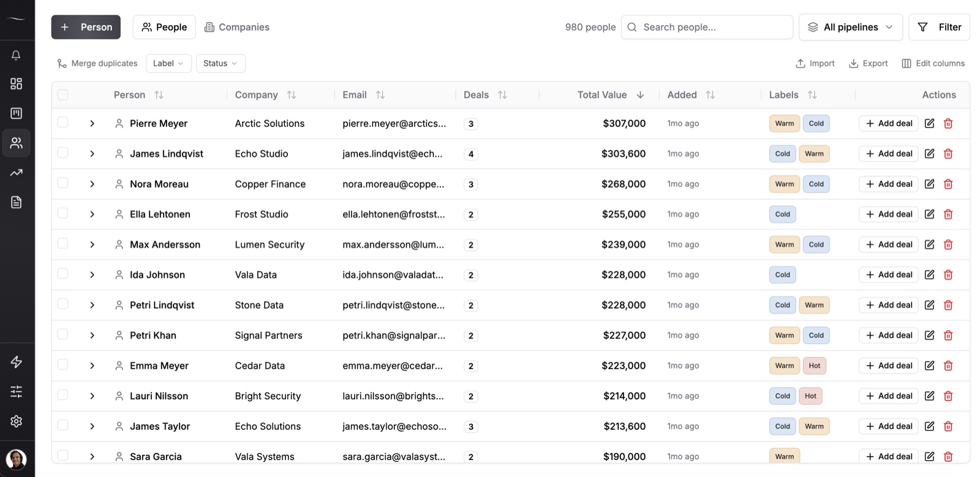
Task: Open the trending analytics icon in sidebar
Action: tap(17, 173)
